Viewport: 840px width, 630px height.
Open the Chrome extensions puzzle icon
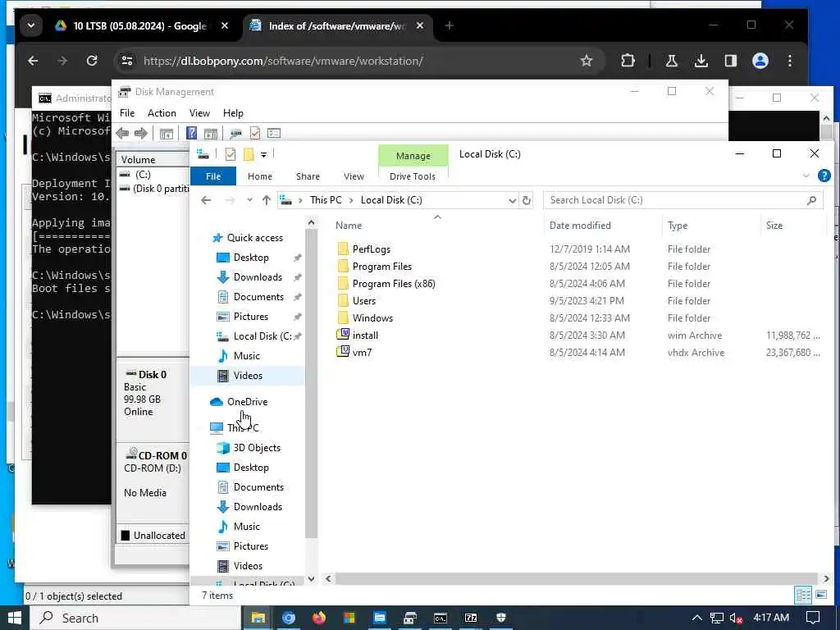point(628,61)
